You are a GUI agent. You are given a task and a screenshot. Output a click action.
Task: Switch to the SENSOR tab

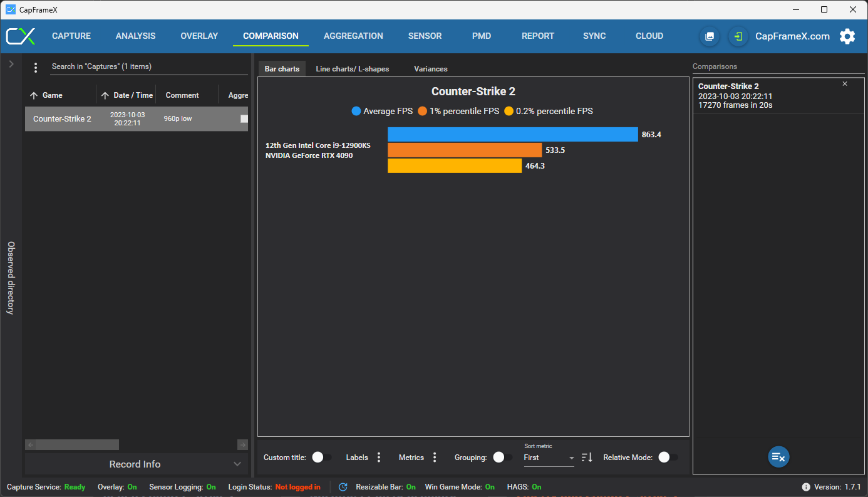[425, 36]
